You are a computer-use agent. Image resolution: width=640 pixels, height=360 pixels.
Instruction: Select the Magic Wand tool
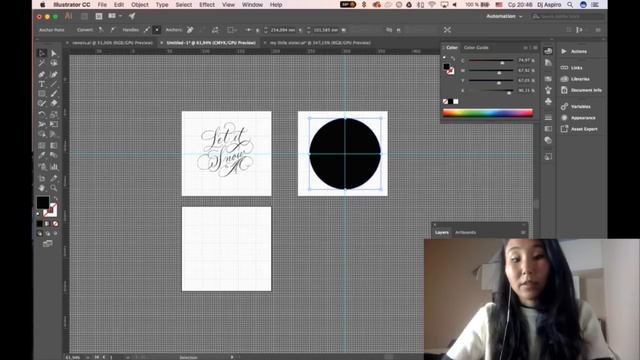pos(42,63)
